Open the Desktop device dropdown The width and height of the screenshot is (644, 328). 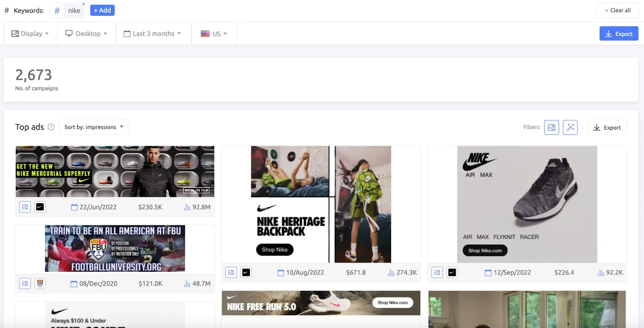coord(87,33)
